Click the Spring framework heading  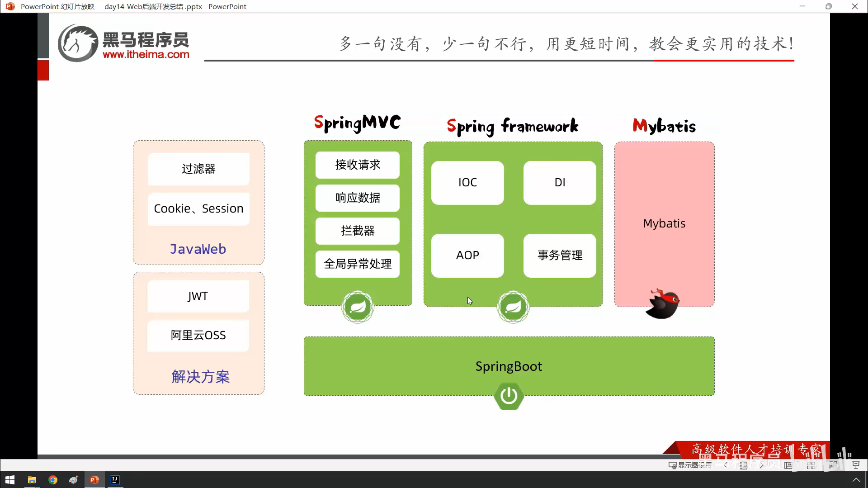click(x=513, y=126)
